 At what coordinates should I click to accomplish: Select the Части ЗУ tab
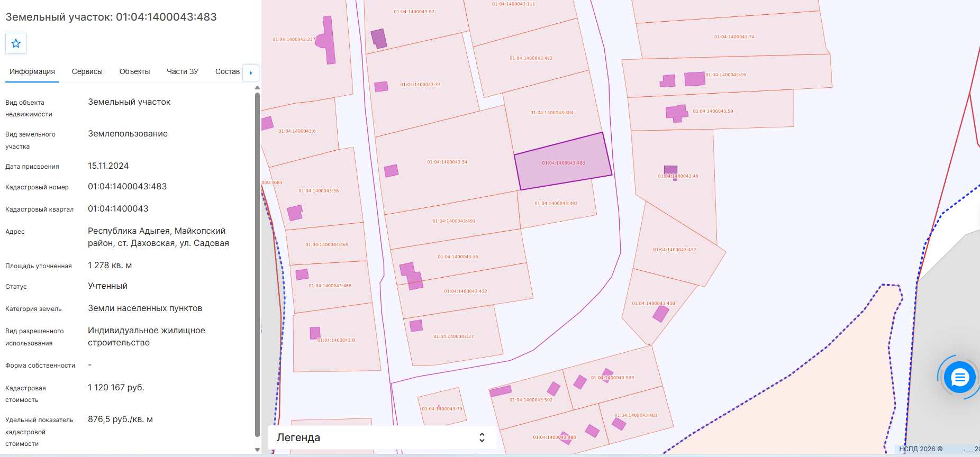[183, 71]
